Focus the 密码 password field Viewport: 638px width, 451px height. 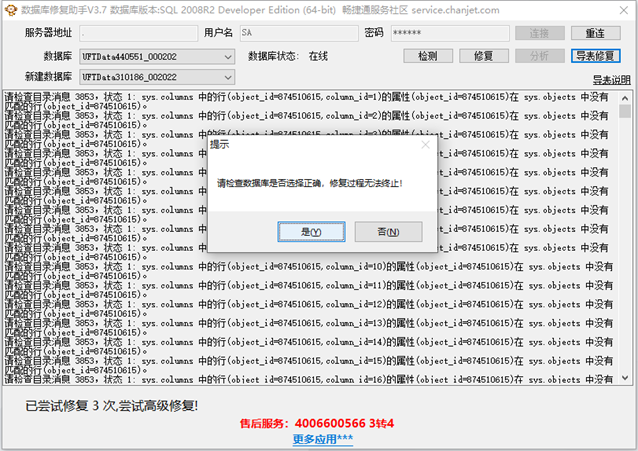point(450,33)
